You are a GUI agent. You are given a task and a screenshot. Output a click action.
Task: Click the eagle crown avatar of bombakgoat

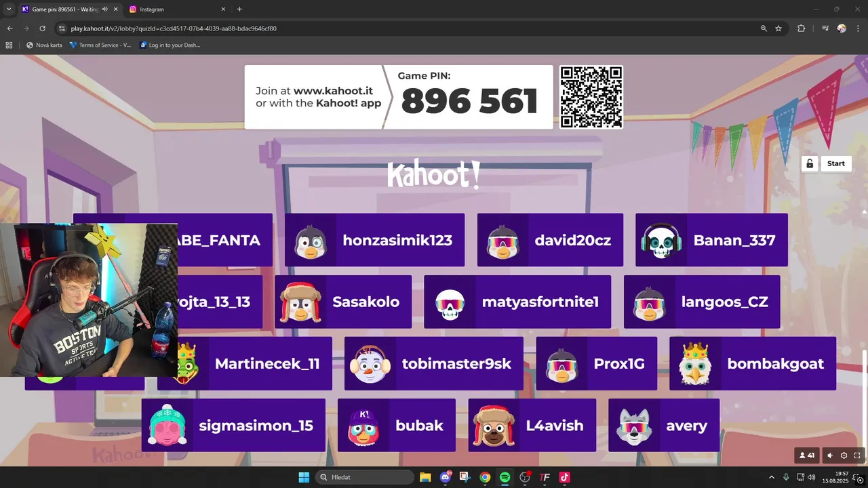coord(695,364)
